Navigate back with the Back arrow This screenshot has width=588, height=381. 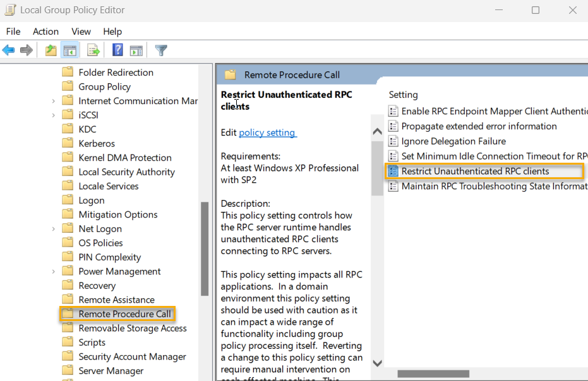click(x=8, y=50)
